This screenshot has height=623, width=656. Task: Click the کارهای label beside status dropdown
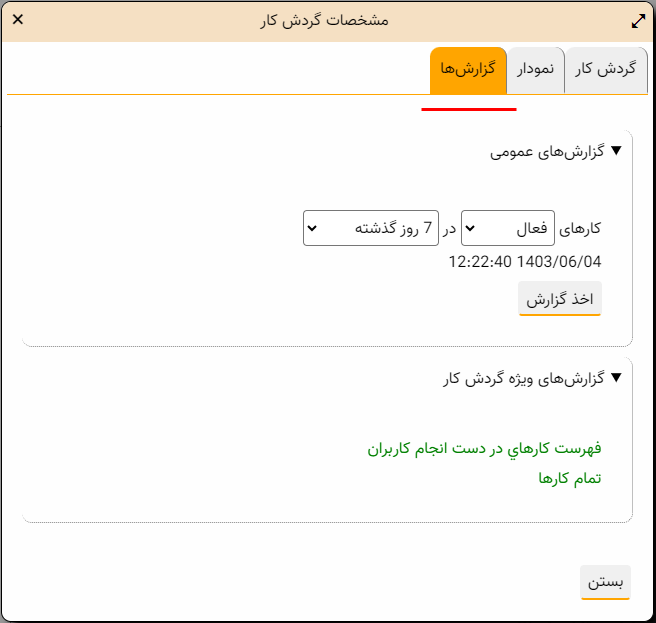point(581,229)
